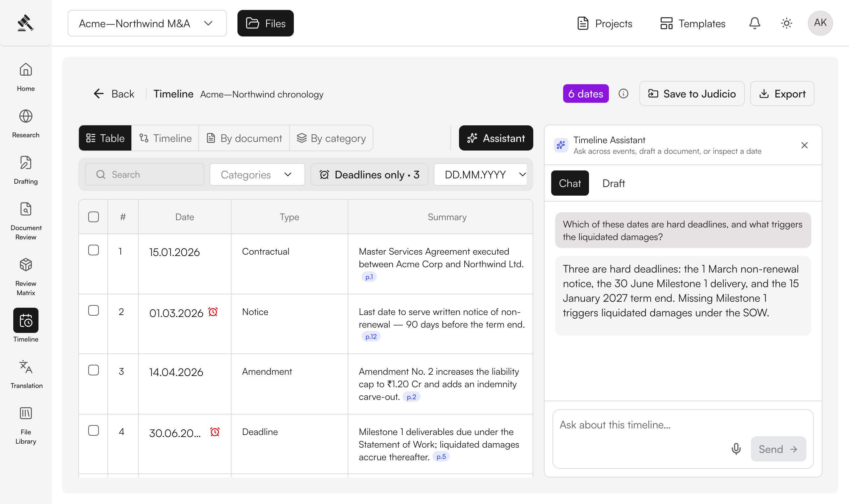Toggle the Assistant panel button
The width and height of the screenshot is (849, 504).
click(496, 138)
